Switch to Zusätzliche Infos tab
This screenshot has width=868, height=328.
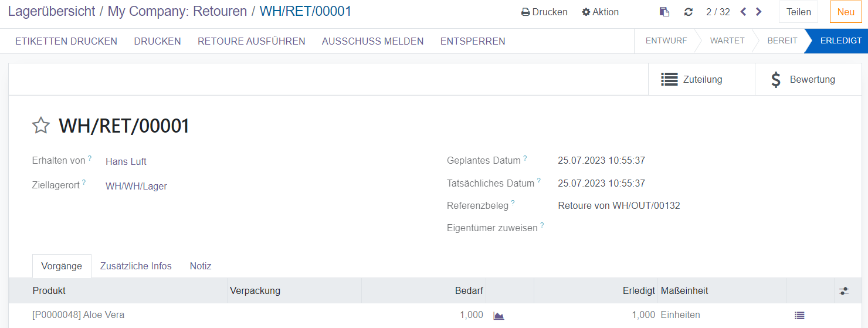pyautogui.click(x=136, y=266)
